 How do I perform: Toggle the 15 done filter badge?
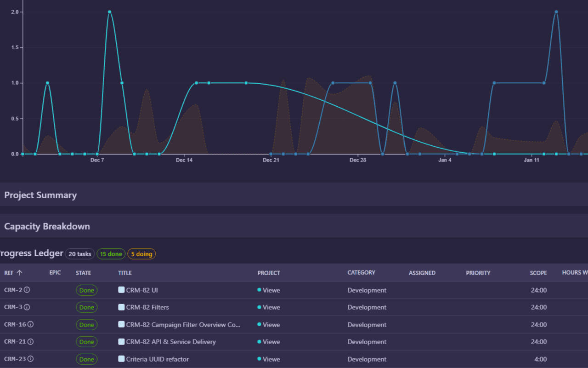(x=111, y=253)
